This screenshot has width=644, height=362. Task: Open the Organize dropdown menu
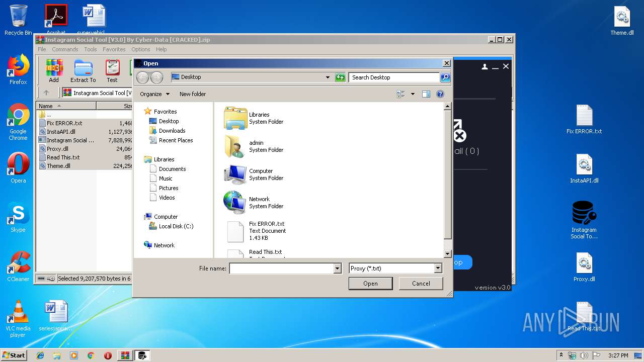154,94
